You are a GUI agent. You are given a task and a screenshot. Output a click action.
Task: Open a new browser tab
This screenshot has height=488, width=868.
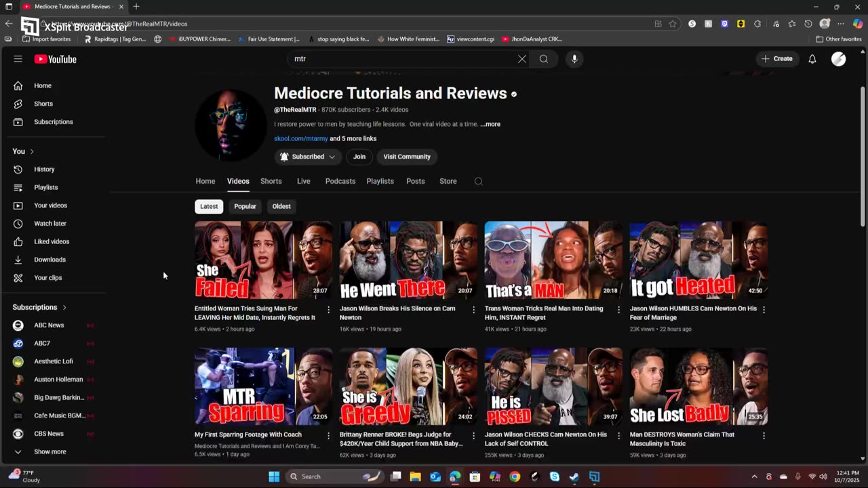[136, 7]
